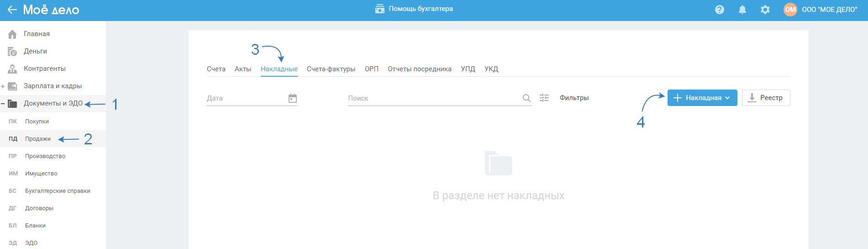Click the ПР badge for Производство

click(x=13, y=156)
